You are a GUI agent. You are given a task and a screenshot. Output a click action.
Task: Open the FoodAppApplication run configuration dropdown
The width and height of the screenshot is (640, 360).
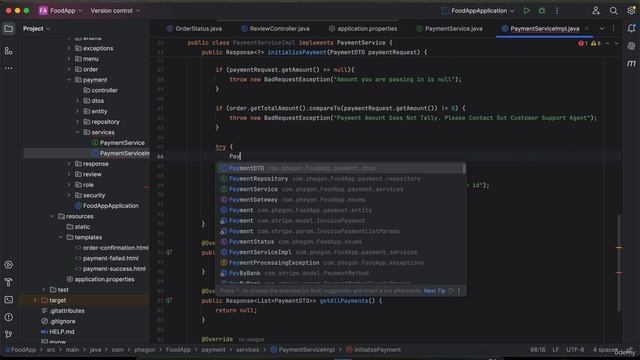(x=478, y=11)
